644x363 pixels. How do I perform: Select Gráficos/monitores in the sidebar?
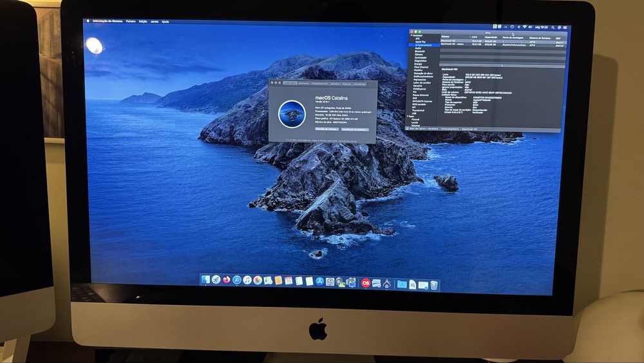point(424,77)
